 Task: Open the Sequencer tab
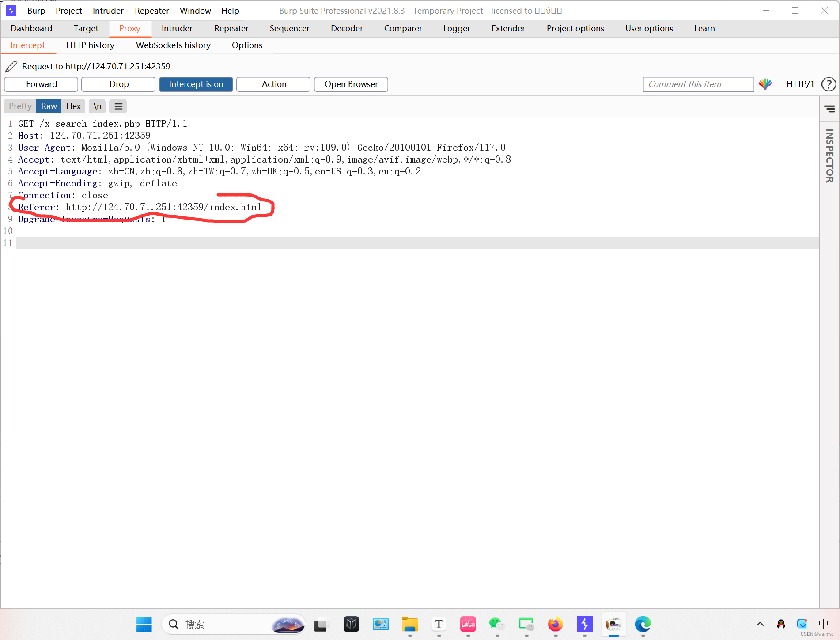tap(290, 28)
